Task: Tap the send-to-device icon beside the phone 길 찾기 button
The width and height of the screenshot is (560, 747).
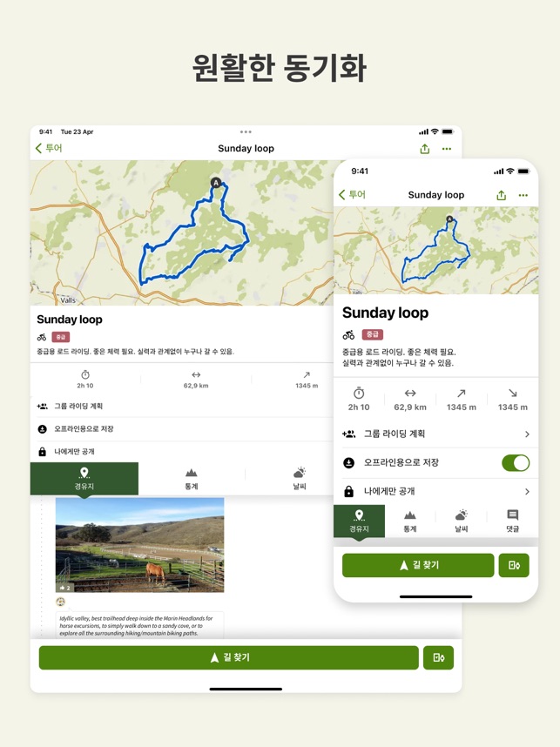Action: 514,566
